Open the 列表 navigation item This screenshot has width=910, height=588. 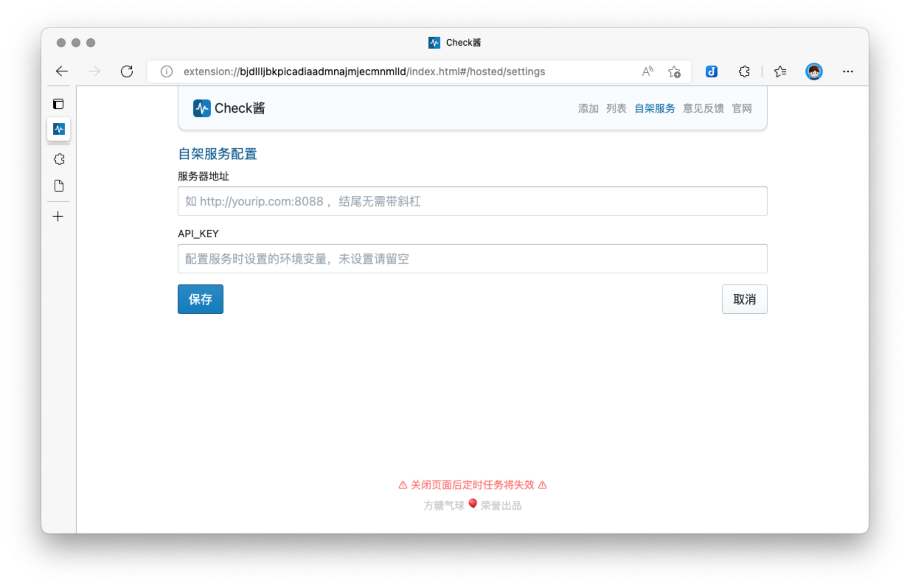tap(616, 108)
